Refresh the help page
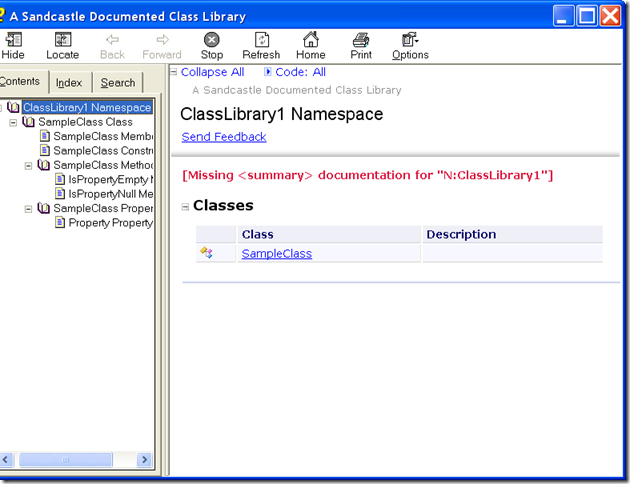The width and height of the screenshot is (630, 484). click(x=262, y=40)
